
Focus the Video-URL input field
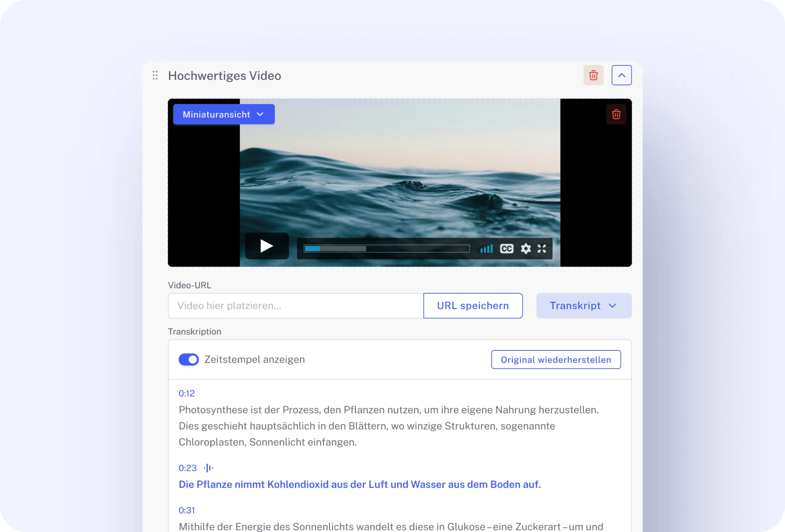296,306
